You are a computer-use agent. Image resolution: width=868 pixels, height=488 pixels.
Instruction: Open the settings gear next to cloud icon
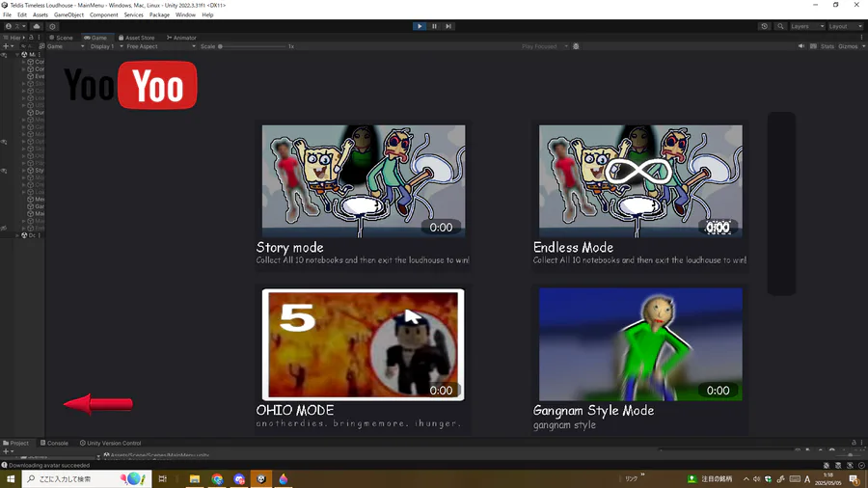point(53,26)
